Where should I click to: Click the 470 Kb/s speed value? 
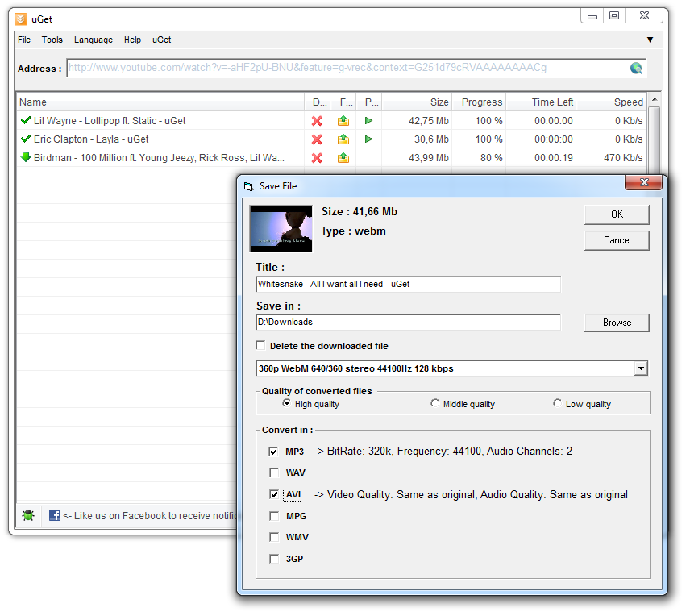click(623, 158)
